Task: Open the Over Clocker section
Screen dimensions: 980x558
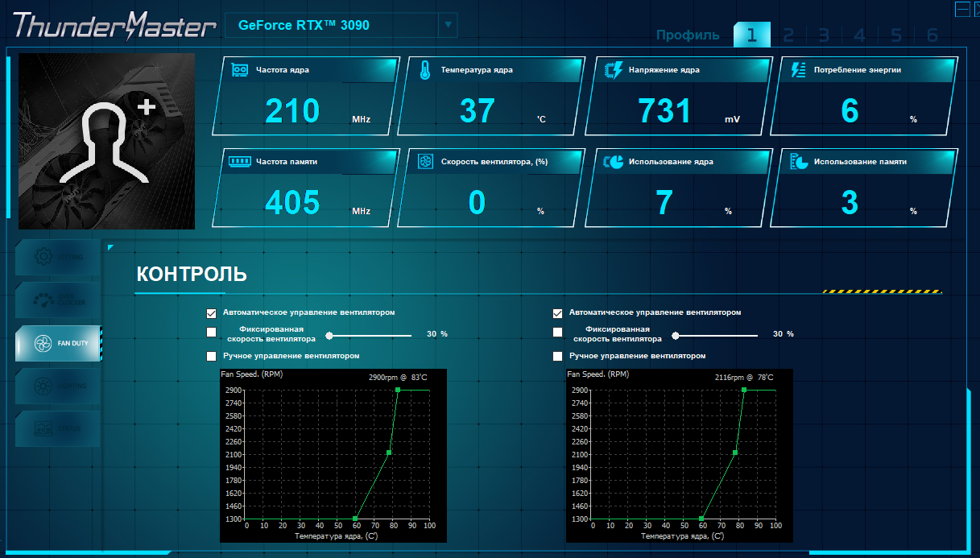Action: tap(58, 300)
